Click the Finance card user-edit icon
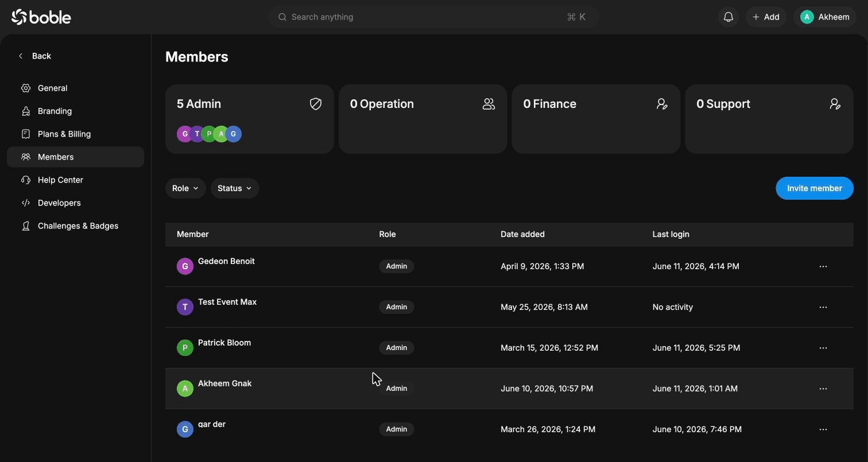Screen dimensions: 868x462 tap(662, 104)
